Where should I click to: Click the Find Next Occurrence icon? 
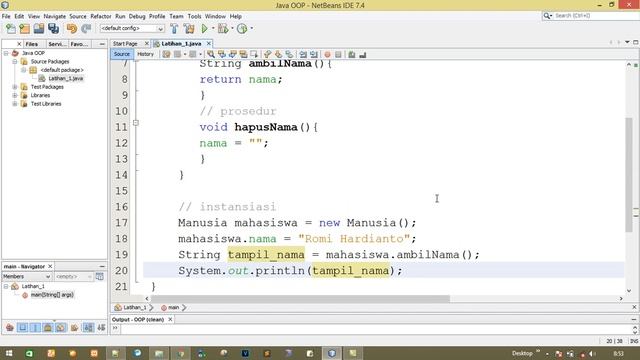pyautogui.click(x=233, y=54)
